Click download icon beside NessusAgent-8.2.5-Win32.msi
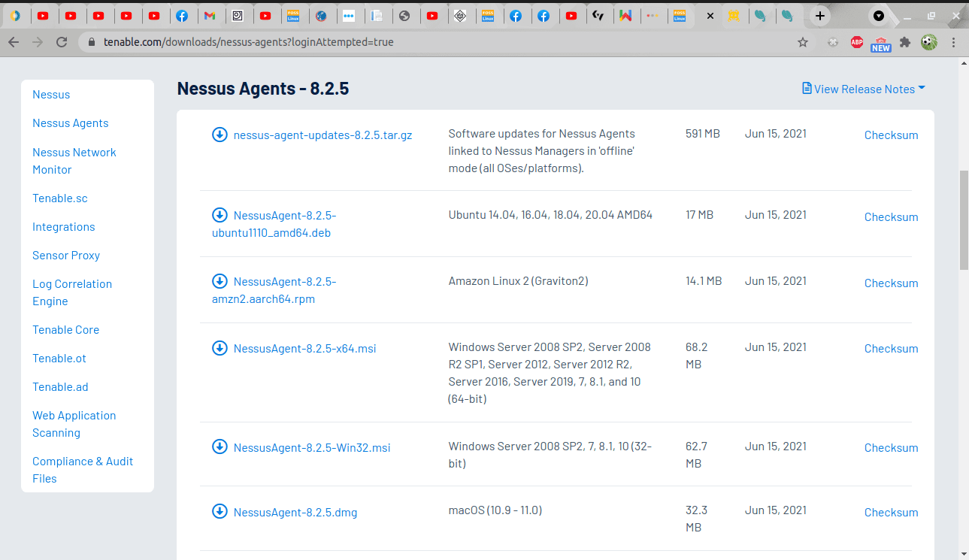The height and width of the screenshot is (560, 969). coord(220,446)
